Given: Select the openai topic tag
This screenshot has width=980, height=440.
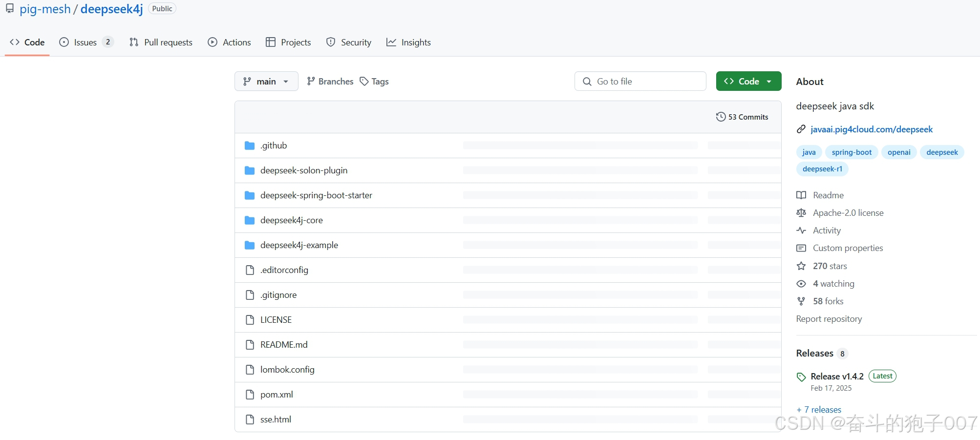Looking at the screenshot, I should (x=899, y=152).
